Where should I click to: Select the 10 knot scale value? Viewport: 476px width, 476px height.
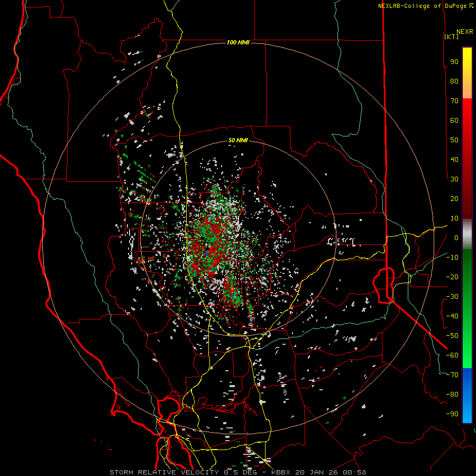[x=454, y=218]
